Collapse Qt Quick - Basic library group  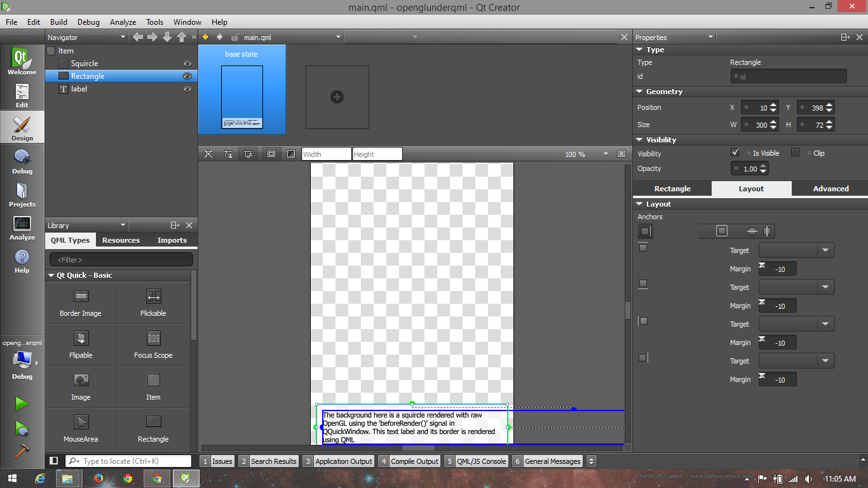point(51,275)
